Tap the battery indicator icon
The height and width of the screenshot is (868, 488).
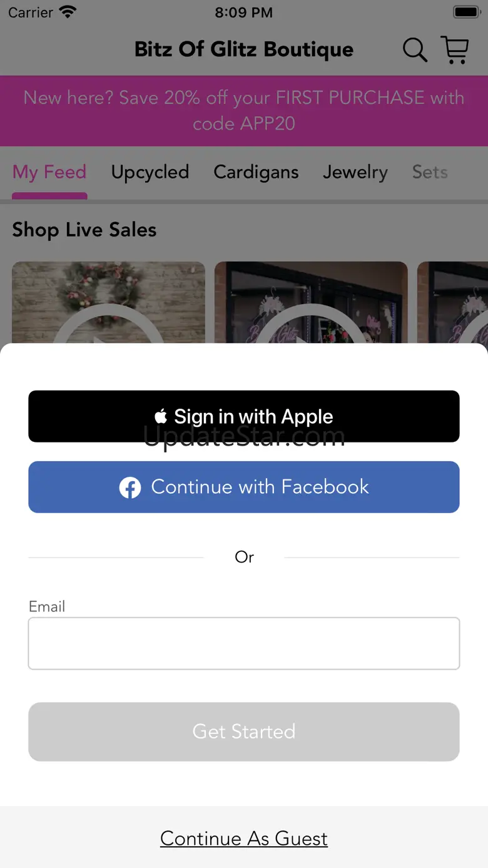pos(466,12)
